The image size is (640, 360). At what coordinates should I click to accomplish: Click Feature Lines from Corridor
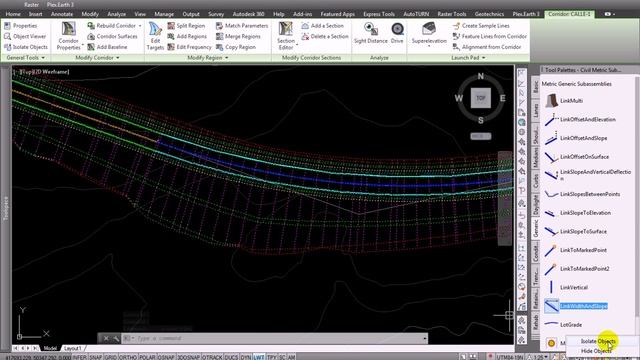pyautogui.click(x=489, y=36)
